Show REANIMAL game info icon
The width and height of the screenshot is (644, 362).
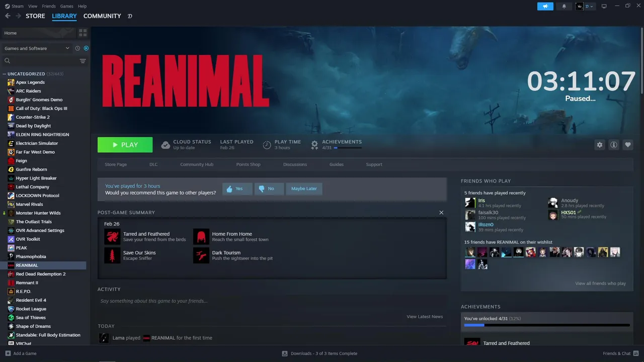click(614, 145)
